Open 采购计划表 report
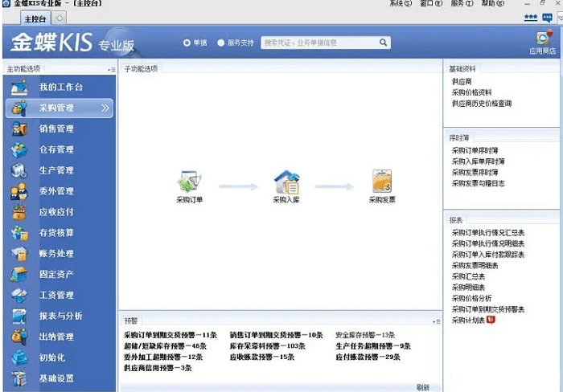This screenshot has width=563, height=392. coord(468,321)
